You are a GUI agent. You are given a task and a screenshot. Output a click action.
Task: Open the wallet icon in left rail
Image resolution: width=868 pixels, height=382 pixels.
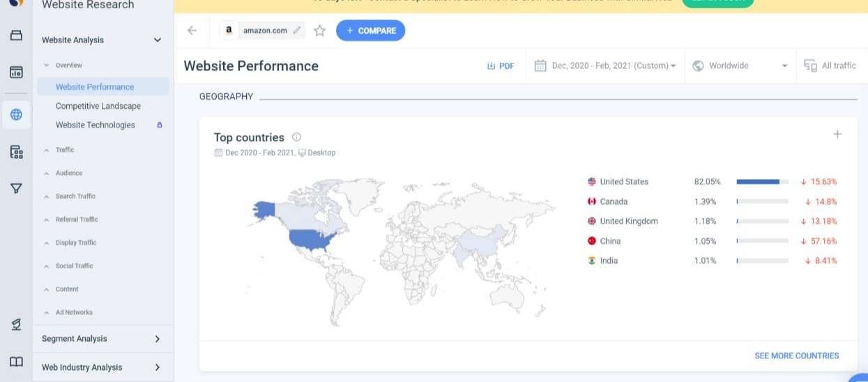[x=16, y=35]
